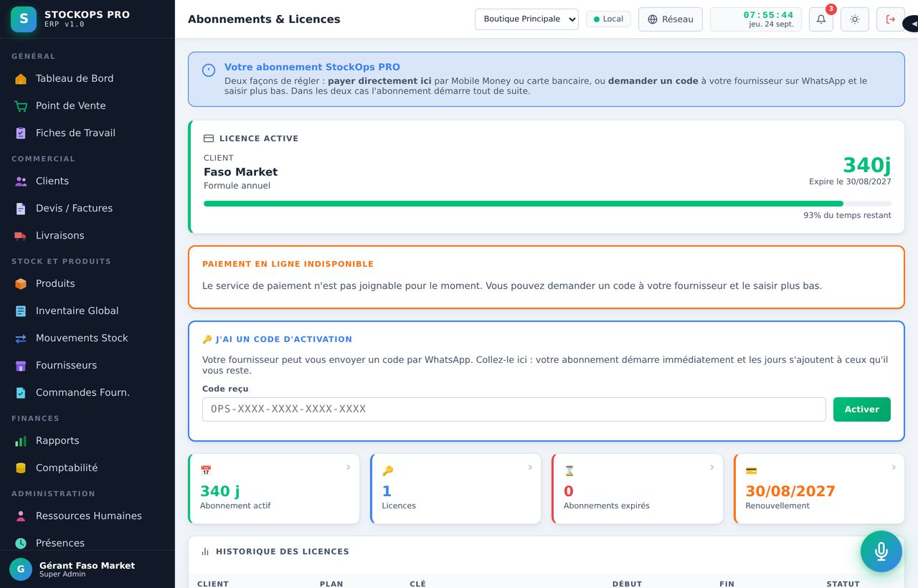Toggle light/dark theme sun icon
Image resolution: width=918 pixels, height=588 pixels.
(855, 19)
